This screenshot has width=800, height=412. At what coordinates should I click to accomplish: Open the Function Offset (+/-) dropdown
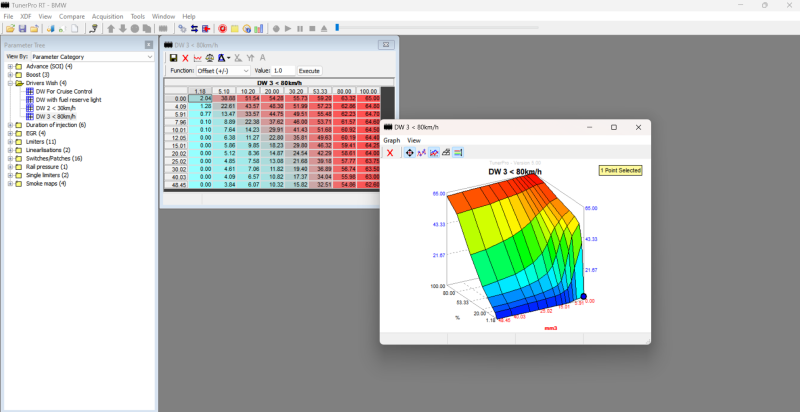click(222, 71)
